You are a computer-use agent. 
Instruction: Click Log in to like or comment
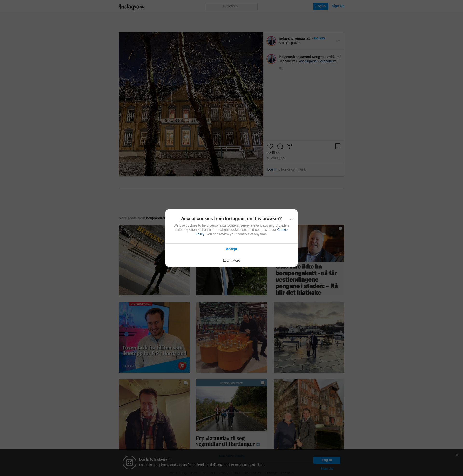272,170
